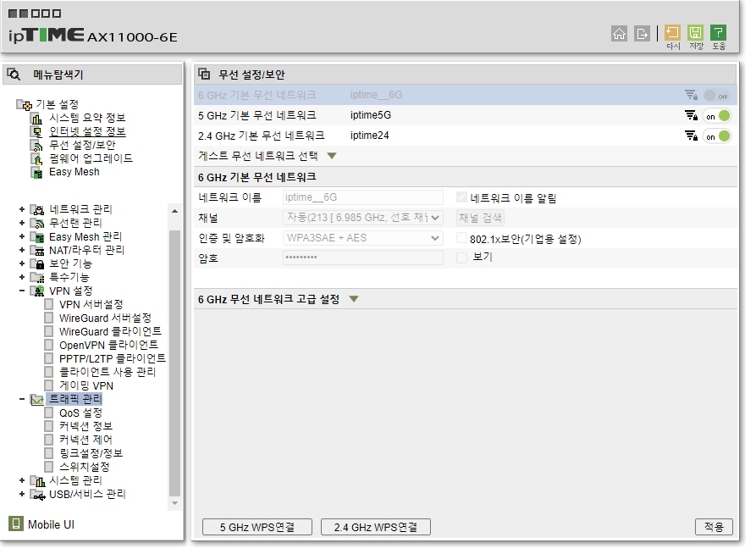Click the 보안 기능 lock icon
This screenshot has width=756, height=554.
click(x=37, y=264)
